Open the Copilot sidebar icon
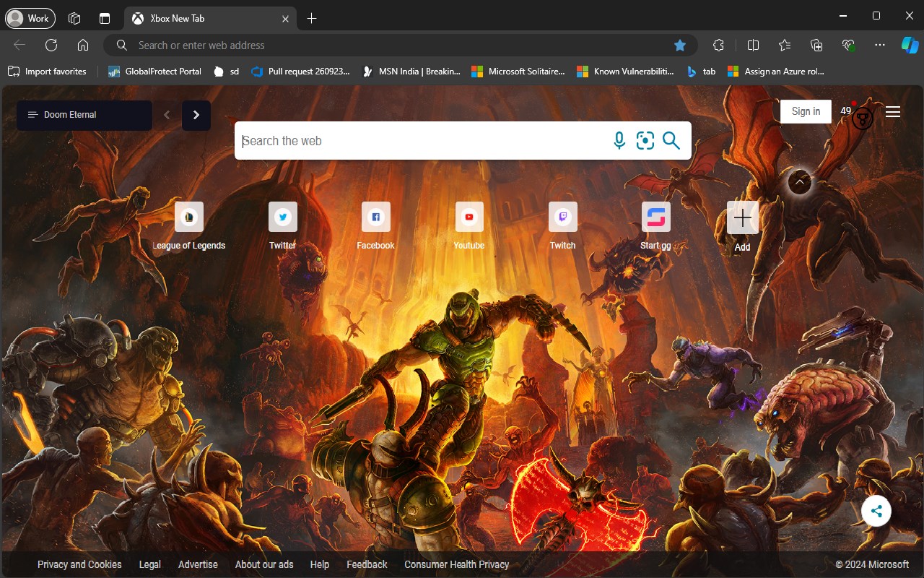This screenshot has width=924, height=578. pos(910,45)
